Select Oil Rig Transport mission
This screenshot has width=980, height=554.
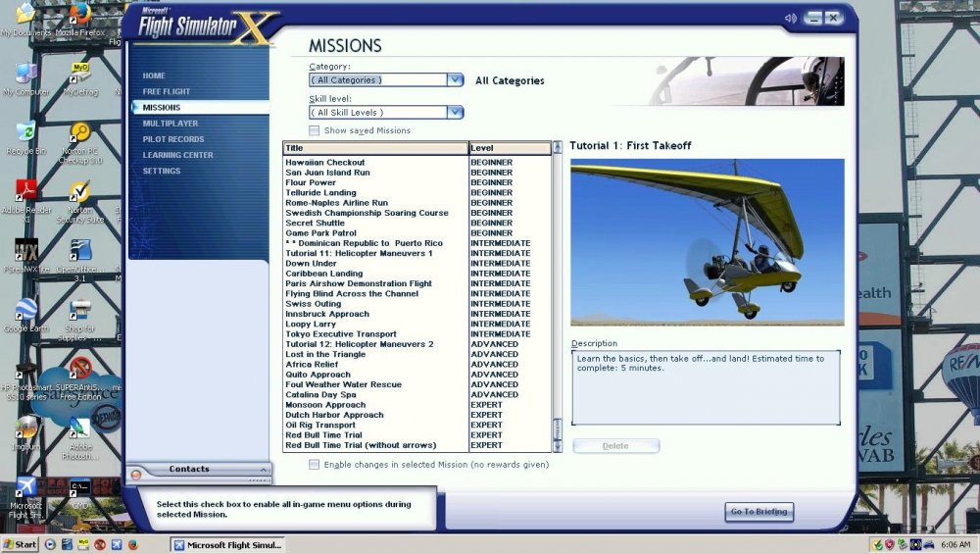coord(320,426)
